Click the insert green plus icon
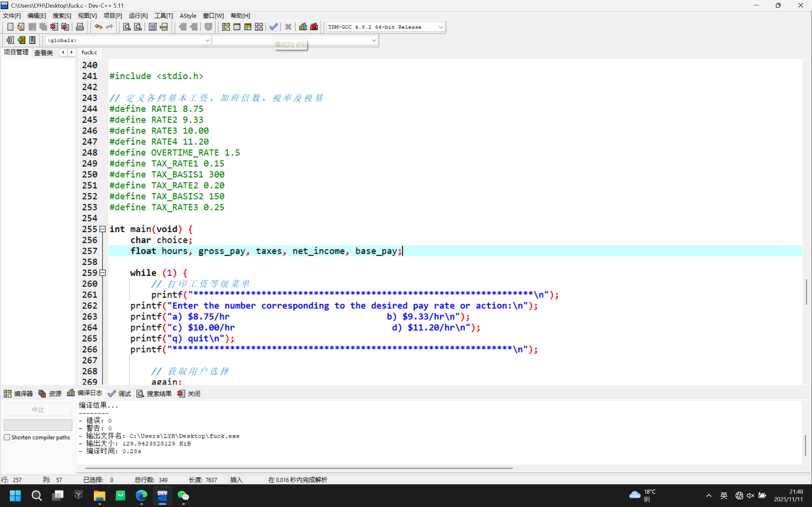 (21, 40)
